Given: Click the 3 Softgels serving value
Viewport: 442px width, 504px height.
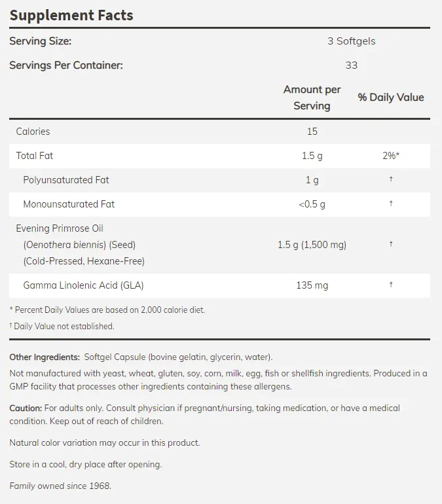Looking at the screenshot, I should coord(352,41).
